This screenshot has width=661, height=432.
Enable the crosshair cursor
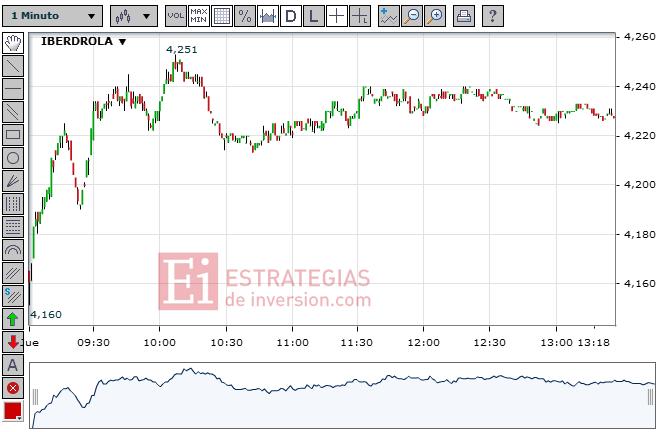coord(337,16)
